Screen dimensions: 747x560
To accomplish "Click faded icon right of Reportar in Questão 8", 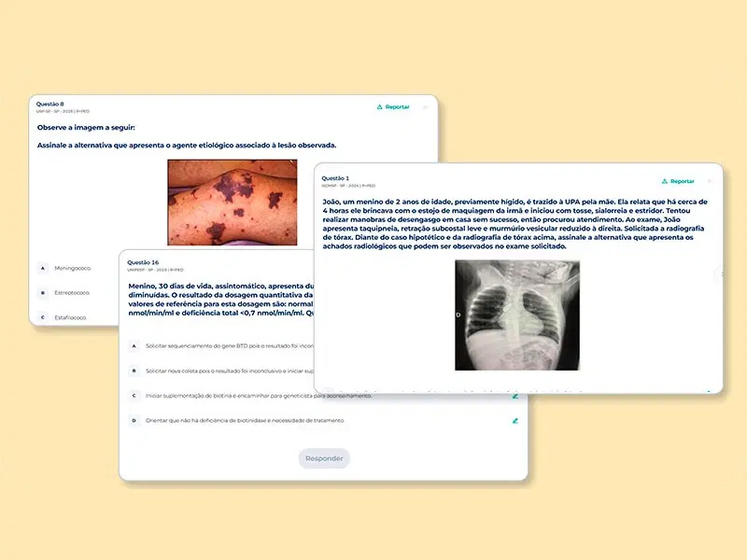I will [x=425, y=107].
